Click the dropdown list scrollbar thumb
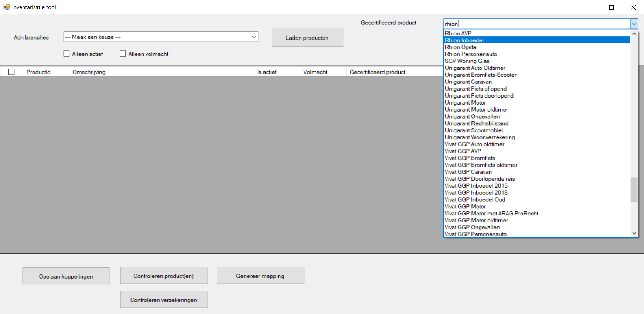 point(634,190)
